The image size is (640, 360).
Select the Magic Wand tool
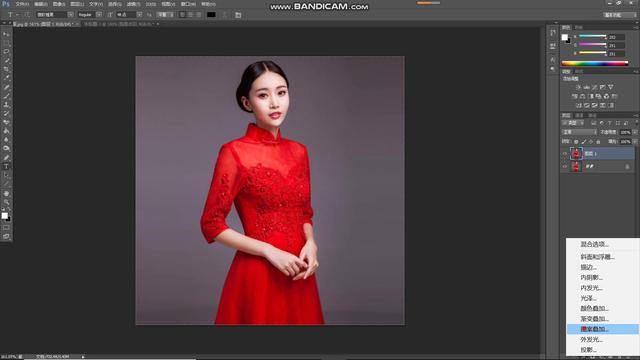click(6, 60)
